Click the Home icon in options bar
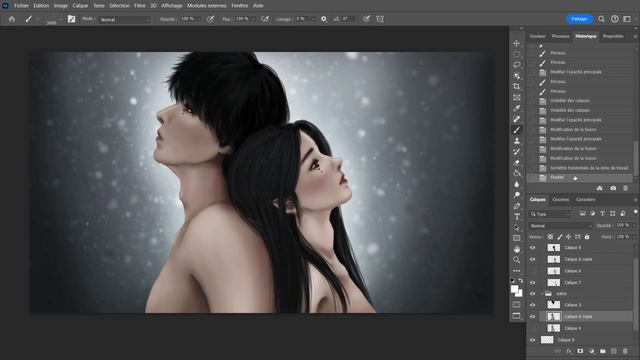The height and width of the screenshot is (360, 640). click(x=12, y=19)
